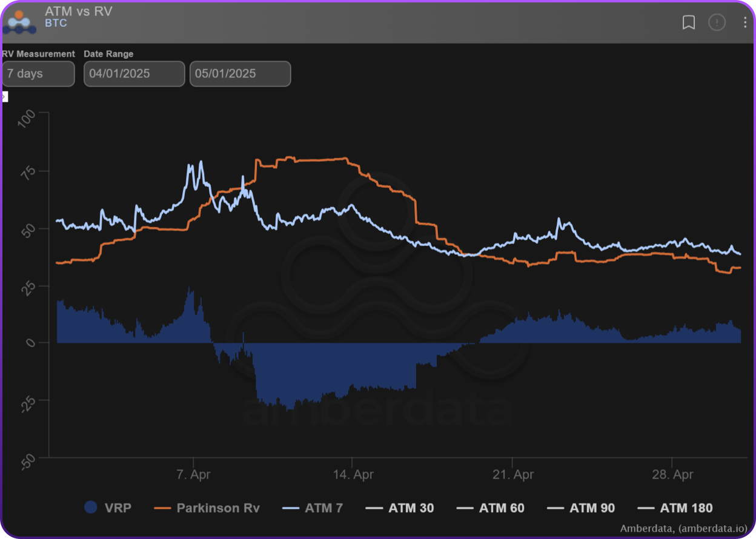Viewport: 756px width, 539px height.
Task: Open the start date 04/01/2025 picker
Action: point(134,74)
